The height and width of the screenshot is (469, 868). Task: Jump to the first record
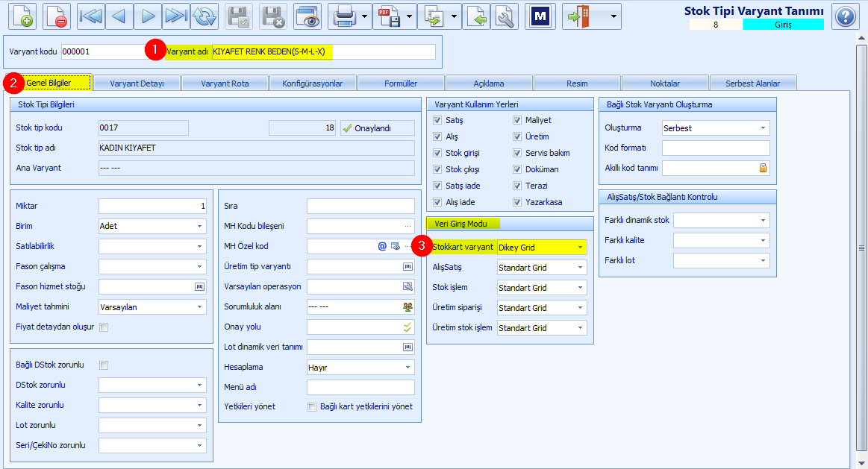pos(90,16)
